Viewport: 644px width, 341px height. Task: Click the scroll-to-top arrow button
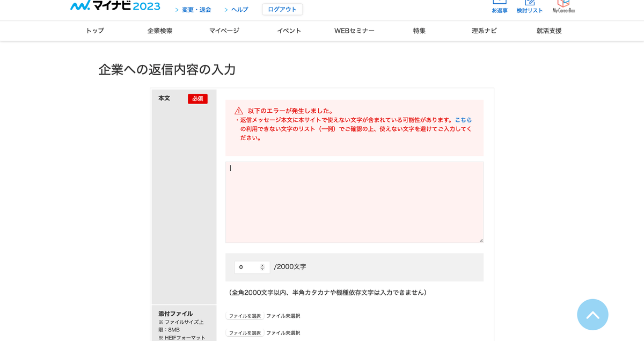pyautogui.click(x=592, y=315)
